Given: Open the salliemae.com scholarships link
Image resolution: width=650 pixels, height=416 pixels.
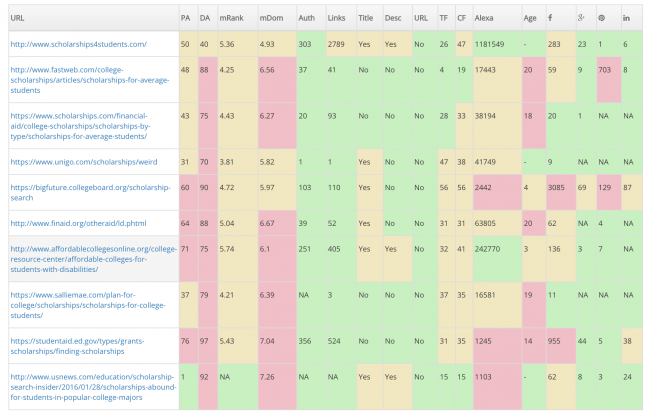Looking at the screenshot, I should [x=88, y=305].
